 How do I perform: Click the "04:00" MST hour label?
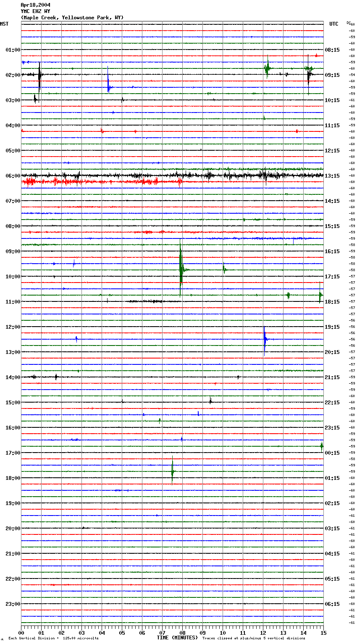click(13, 125)
